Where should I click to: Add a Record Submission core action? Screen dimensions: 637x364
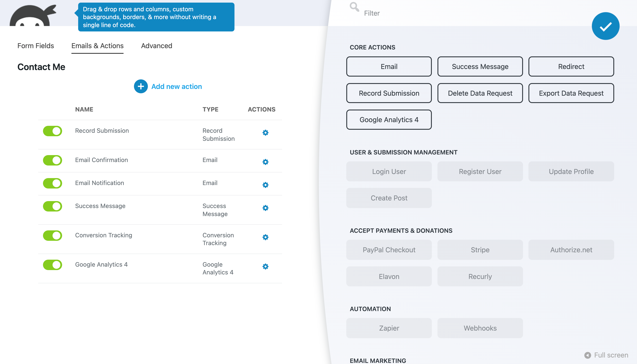click(389, 93)
